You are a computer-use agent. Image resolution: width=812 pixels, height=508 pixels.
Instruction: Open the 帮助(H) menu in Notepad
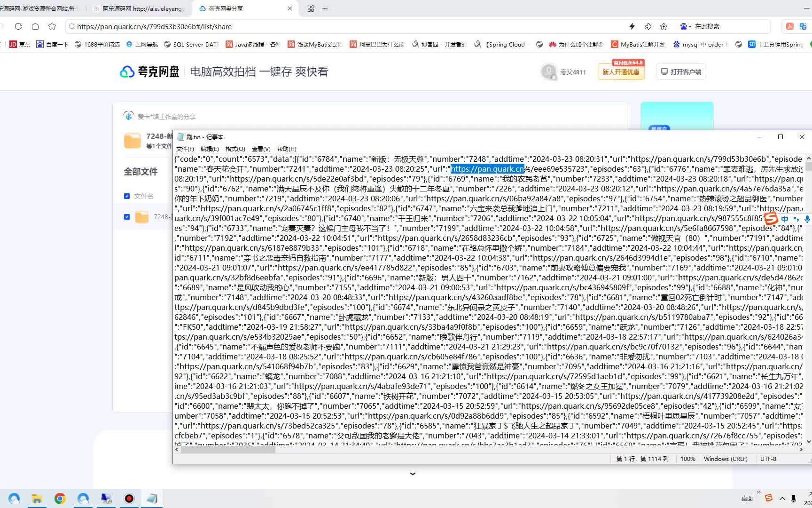(287, 149)
